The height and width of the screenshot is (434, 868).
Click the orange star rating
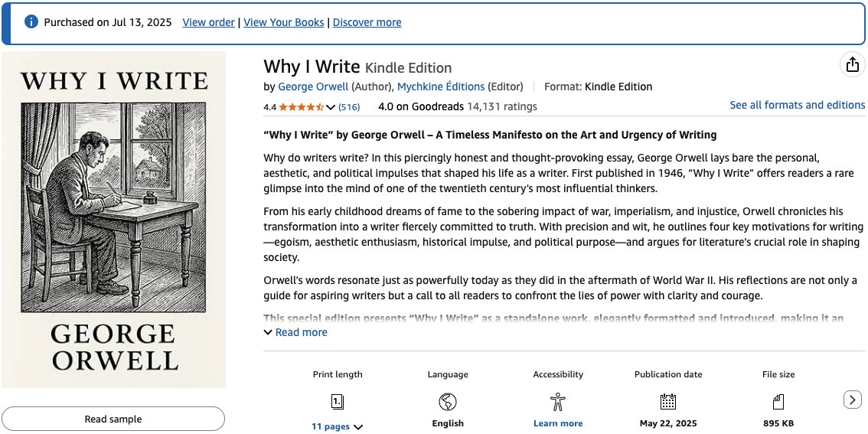[301, 107]
